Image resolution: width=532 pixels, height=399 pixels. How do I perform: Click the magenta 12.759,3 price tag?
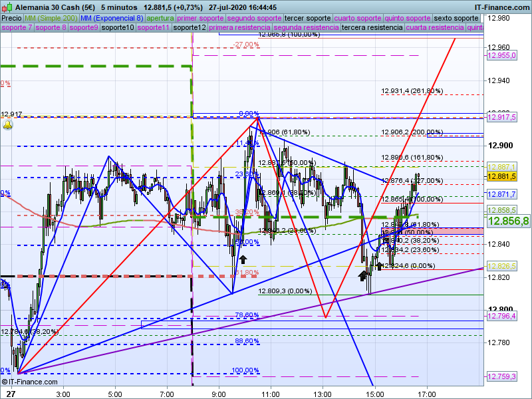[x=502, y=376]
